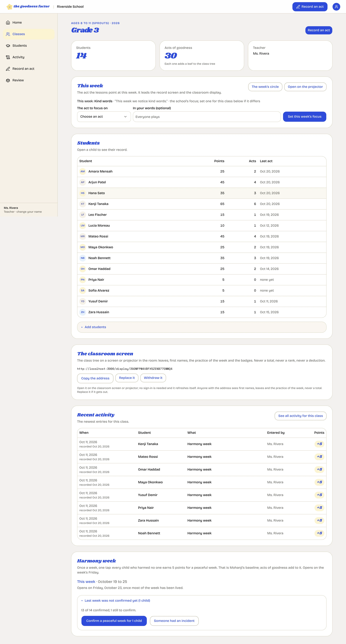
Task: Click Copy the address button
Action: [x=95, y=378]
